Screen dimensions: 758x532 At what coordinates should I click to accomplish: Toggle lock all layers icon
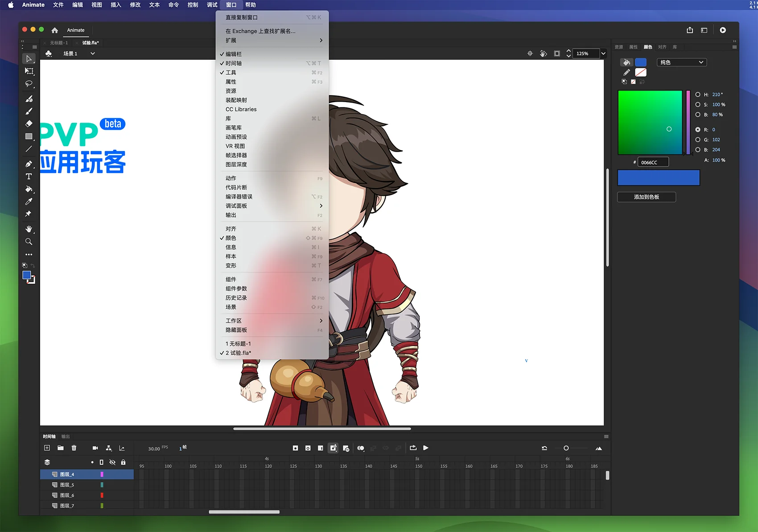coord(123,462)
